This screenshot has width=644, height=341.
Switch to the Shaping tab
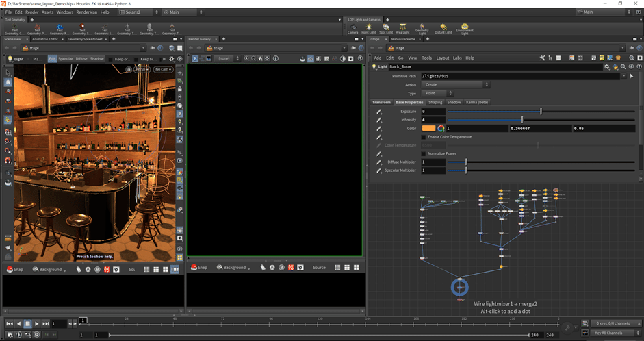pyautogui.click(x=435, y=102)
